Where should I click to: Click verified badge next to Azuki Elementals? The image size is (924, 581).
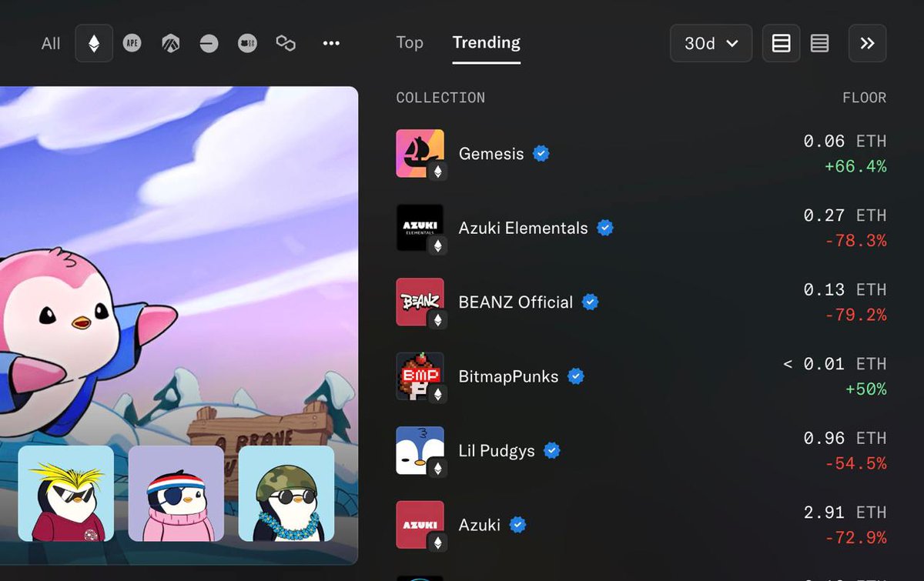(605, 228)
